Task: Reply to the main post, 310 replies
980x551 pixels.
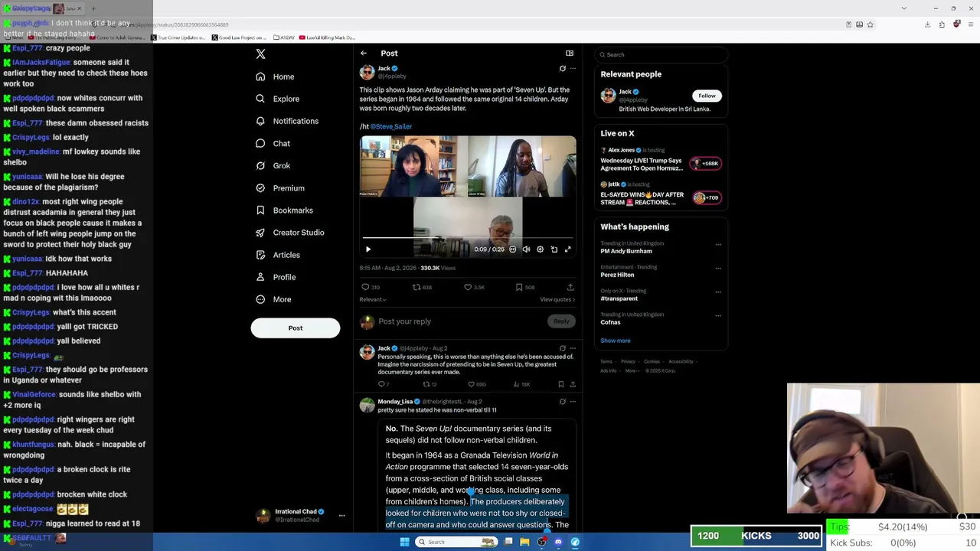Action: tap(371, 287)
